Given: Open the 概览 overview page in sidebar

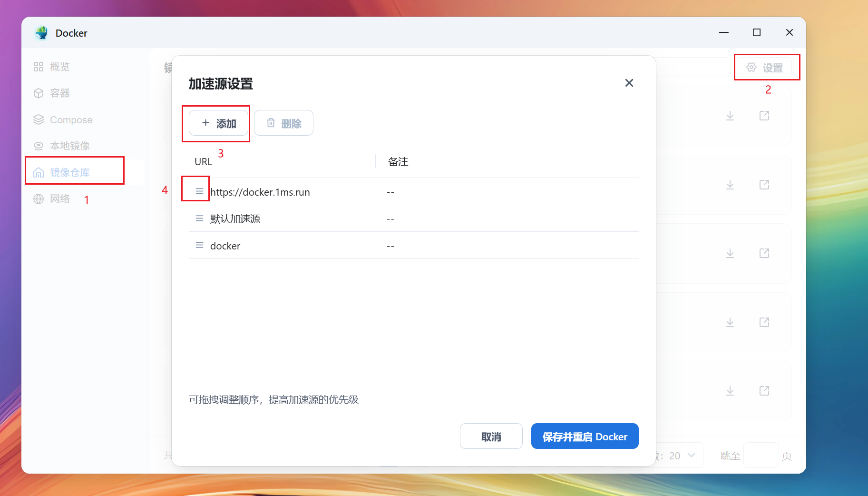Looking at the screenshot, I should tap(51, 67).
